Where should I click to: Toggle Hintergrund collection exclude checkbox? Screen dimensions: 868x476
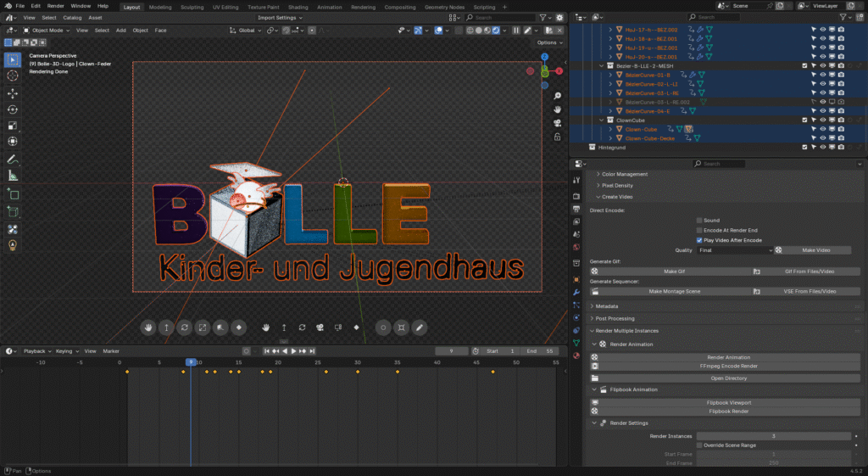[x=804, y=148]
